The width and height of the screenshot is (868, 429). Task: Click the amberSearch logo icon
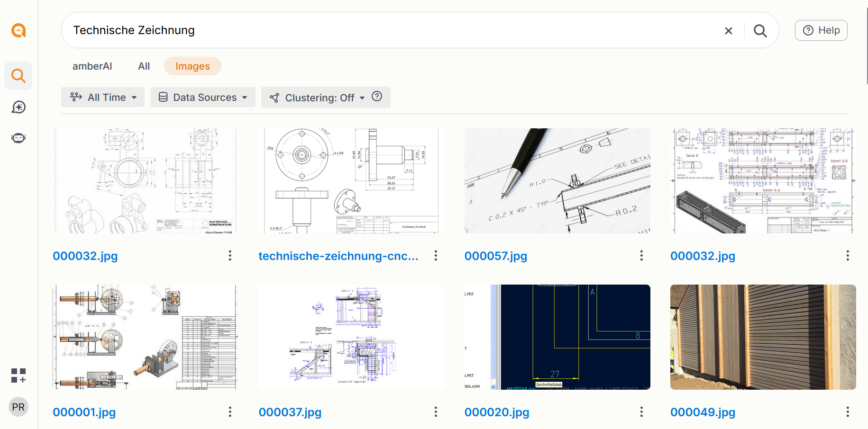click(x=18, y=30)
